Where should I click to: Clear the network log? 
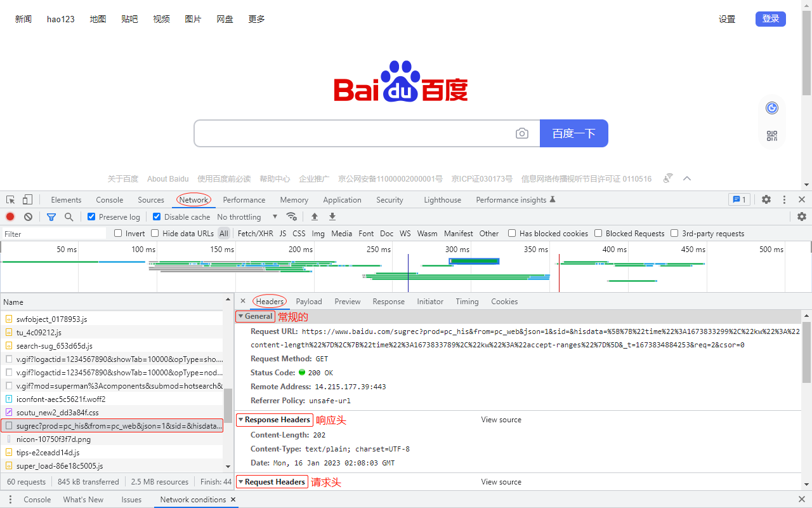click(x=28, y=217)
